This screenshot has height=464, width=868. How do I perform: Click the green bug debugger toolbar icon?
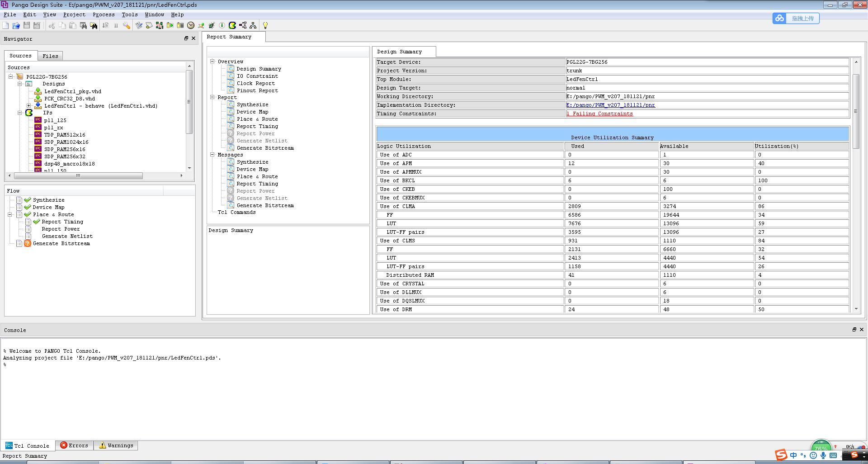click(212, 25)
